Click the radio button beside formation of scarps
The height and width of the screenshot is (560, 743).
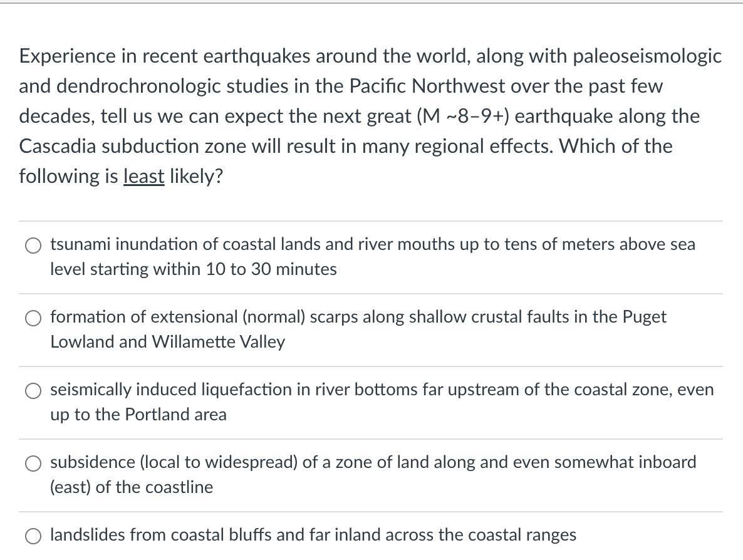33,318
